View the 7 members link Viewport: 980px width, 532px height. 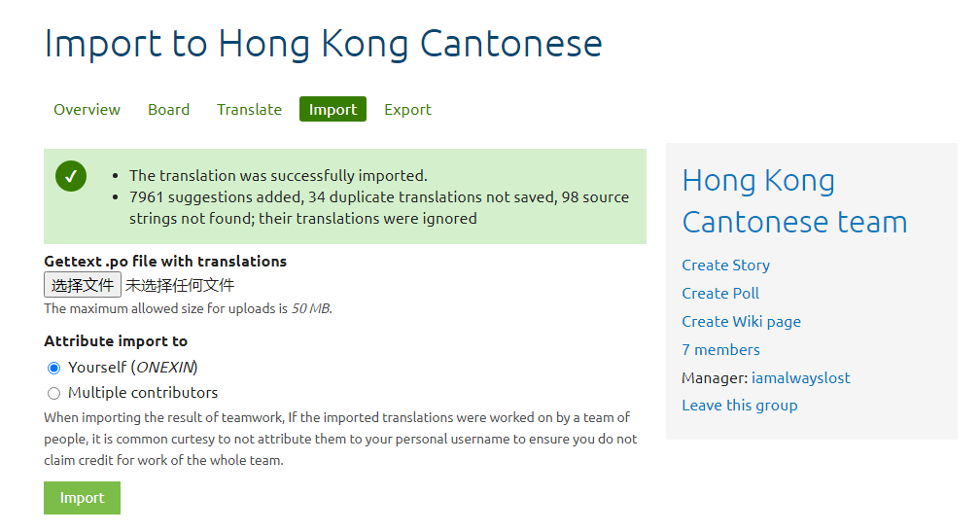pyautogui.click(x=720, y=349)
